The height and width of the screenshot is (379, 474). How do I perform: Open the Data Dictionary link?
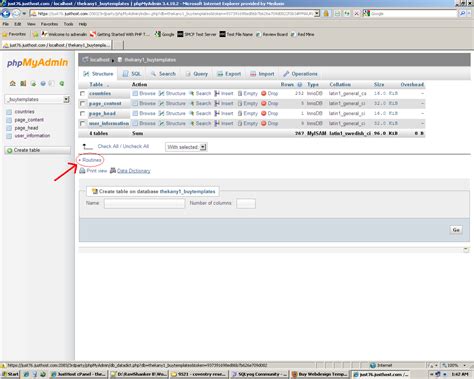coord(134,171)
